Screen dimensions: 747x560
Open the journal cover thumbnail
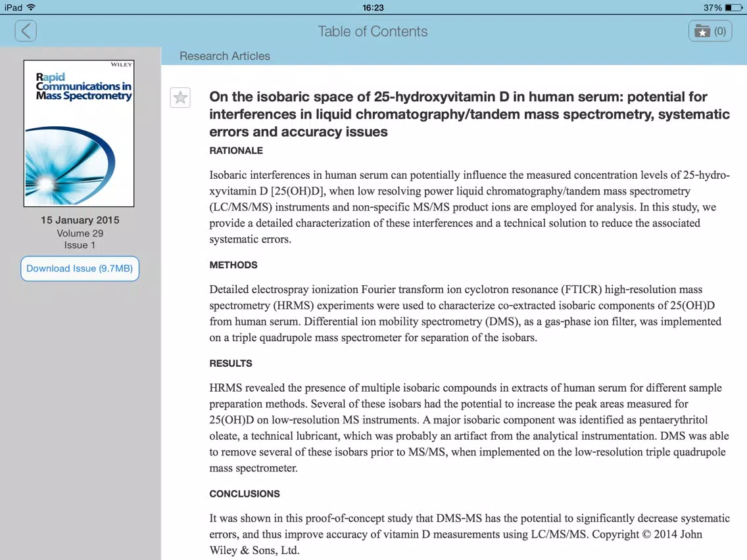click(79, 133)
